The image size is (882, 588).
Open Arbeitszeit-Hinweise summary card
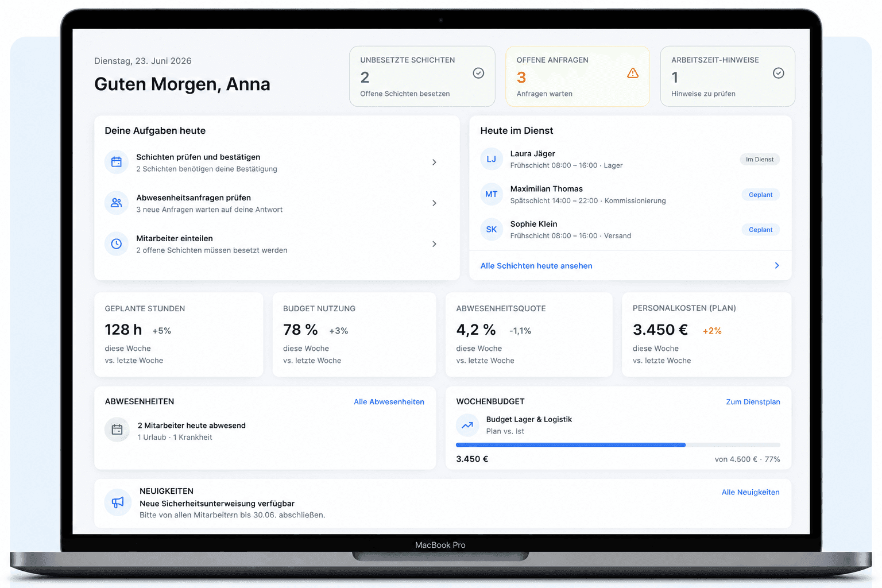728,76
